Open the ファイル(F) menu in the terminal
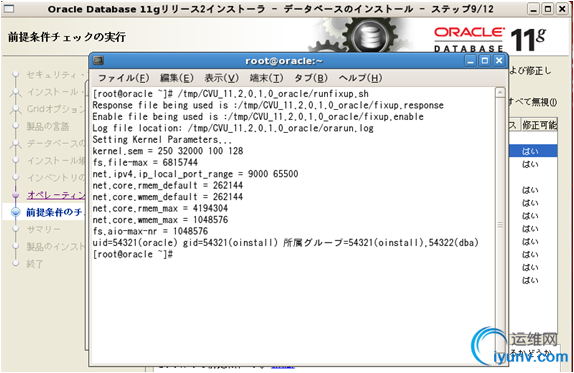Screen dimensions: 574x373 click(x=123, y=78)
